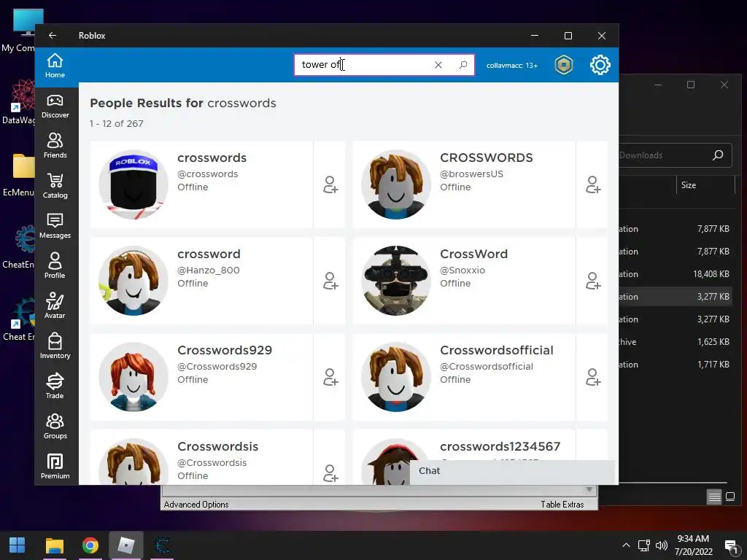
Task: Open the dropdown arrow above Advanced Options
Action: [x=589, y=489]
